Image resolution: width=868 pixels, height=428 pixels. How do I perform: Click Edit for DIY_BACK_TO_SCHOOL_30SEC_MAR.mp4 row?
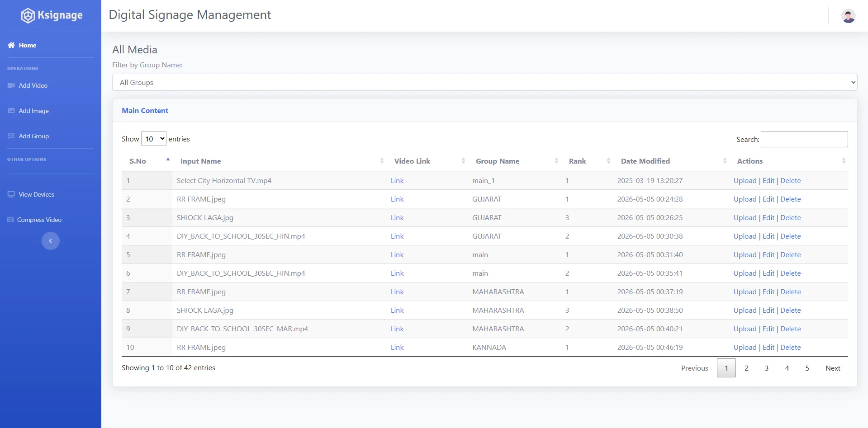point(768,329)
